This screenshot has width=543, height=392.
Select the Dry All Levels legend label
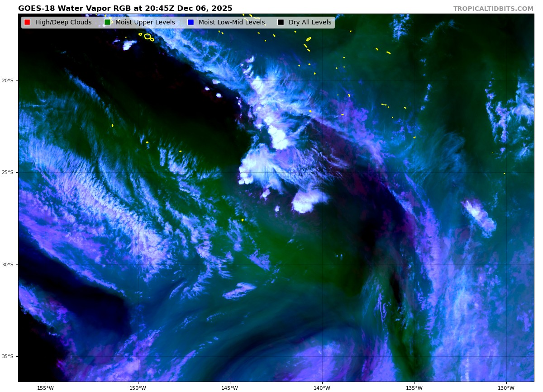[310, 23]
